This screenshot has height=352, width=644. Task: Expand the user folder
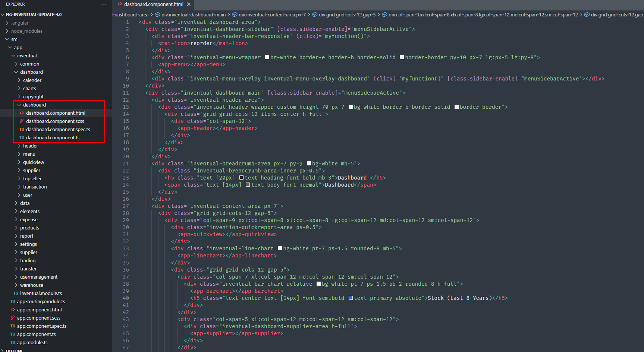[x=19, y=195]
